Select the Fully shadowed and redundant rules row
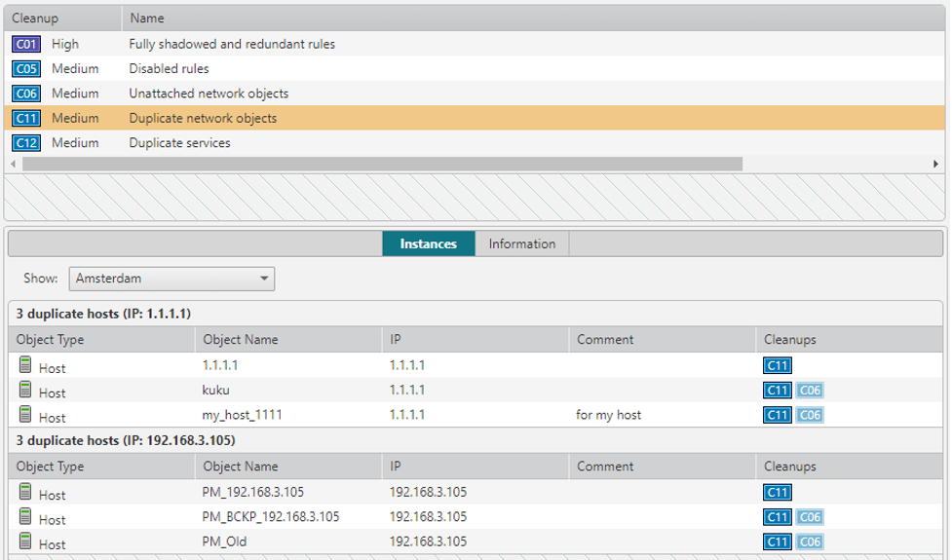This screenshot has height=560, width=952. tap(232, 44)
